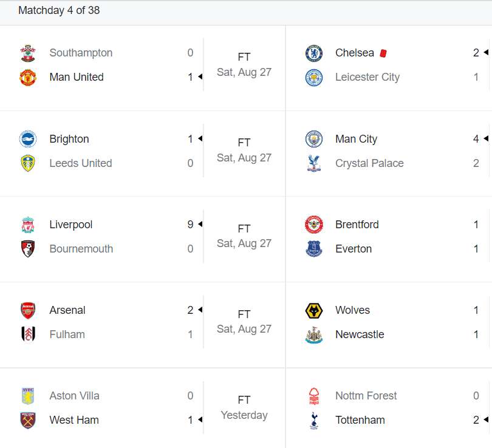
Task: Open Liverpool vs Bournemouth match details
Action: 244,236
